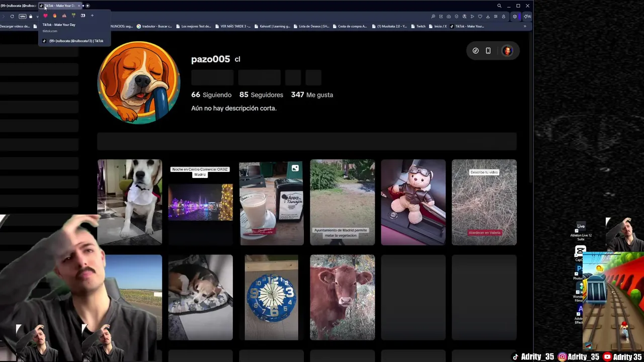This screenshot has height=362, width=644.
Task: Open the Ayuntamiento de Madrid vegetation video
Action: [342, 202]
